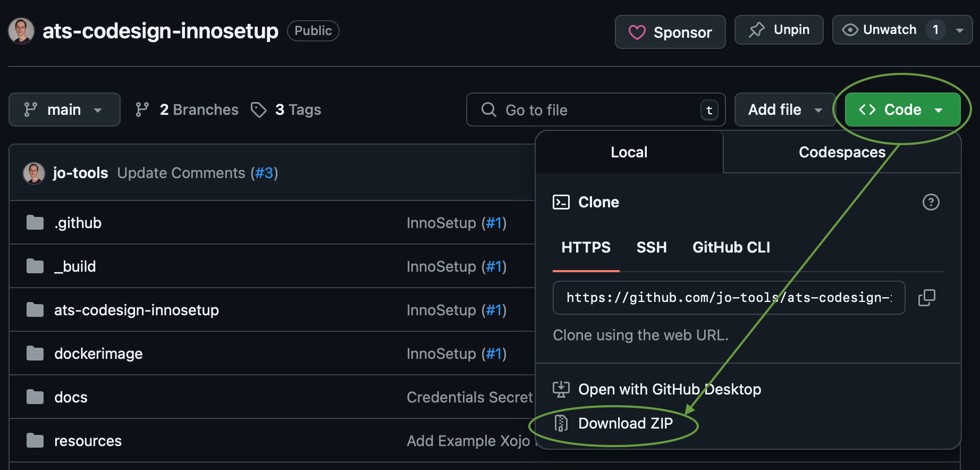Click the repository owner avatar beside the title
This screenshot has width=980, height=470.
pyautogui.click(x=21, y=31)
